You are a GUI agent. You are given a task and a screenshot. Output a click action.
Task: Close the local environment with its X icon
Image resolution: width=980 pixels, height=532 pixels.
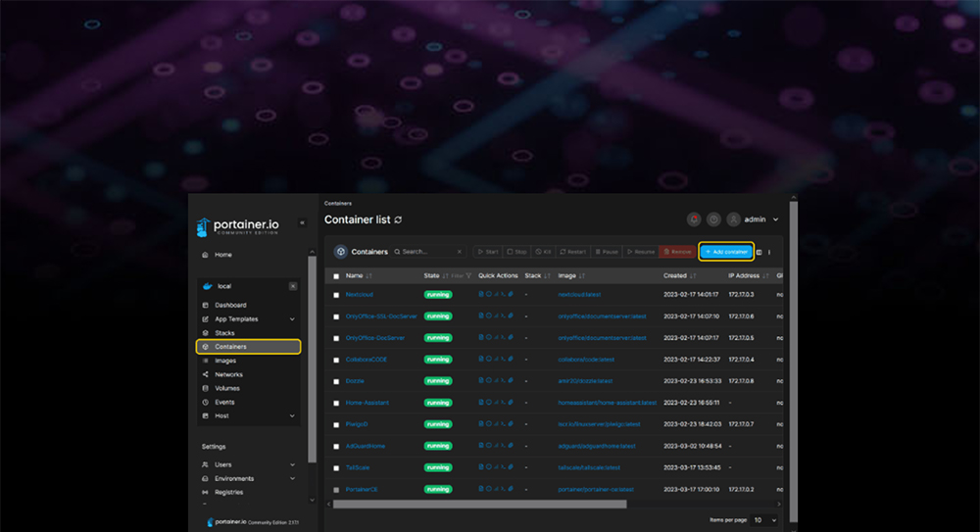coord(292,286)
